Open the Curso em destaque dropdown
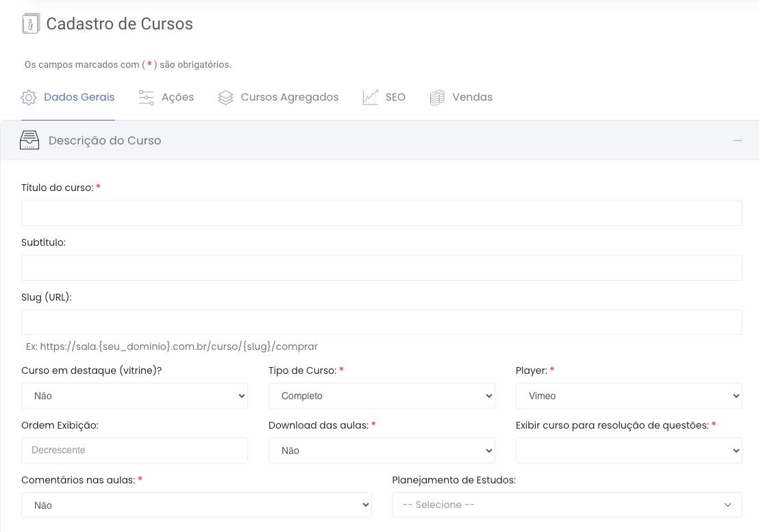 [x=134, y=396]
